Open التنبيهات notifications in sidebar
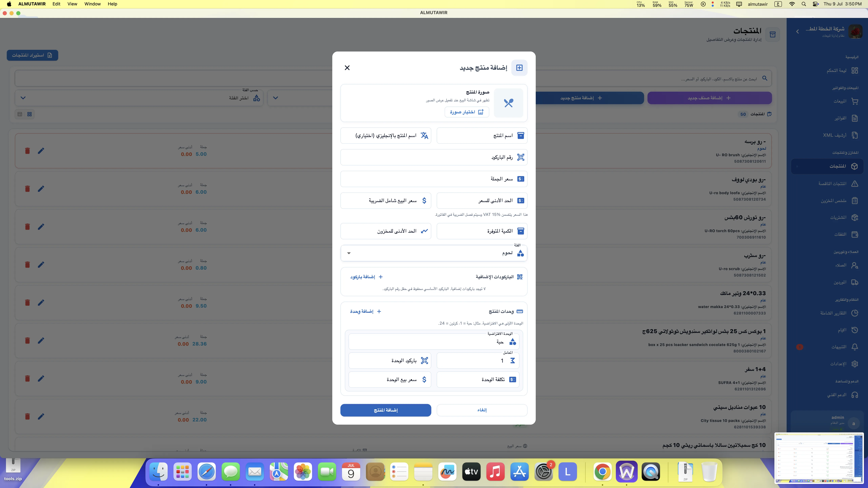 click(827, 347)
